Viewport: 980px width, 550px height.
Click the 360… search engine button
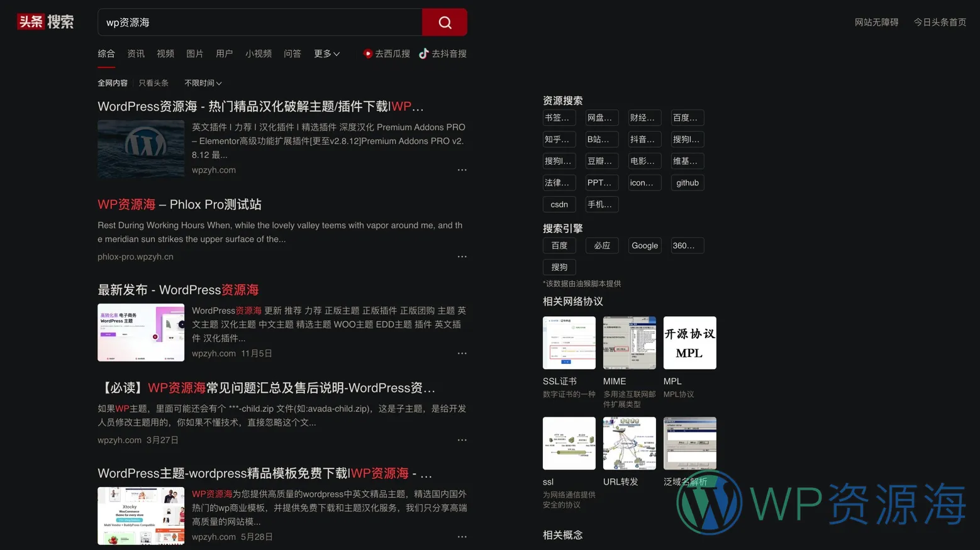click(688, 246)
